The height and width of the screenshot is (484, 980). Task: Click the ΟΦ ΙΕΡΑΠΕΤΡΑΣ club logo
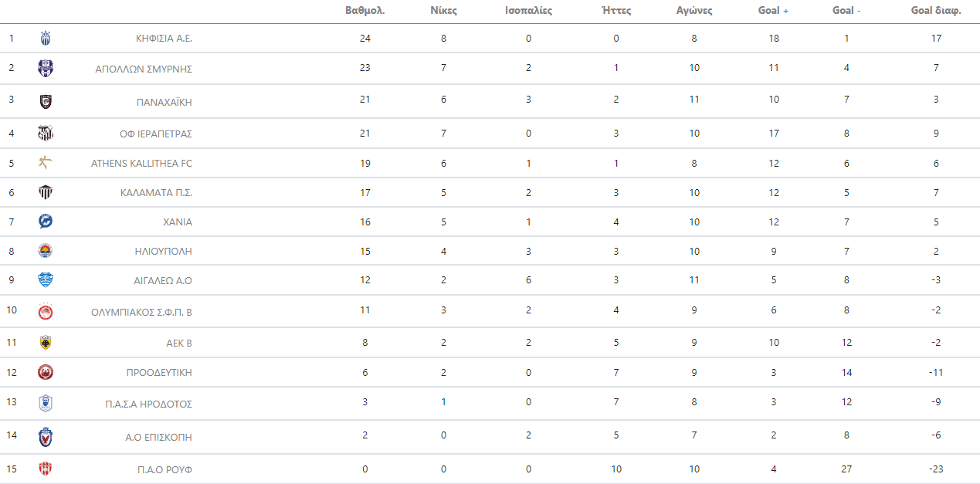[46, 133]
